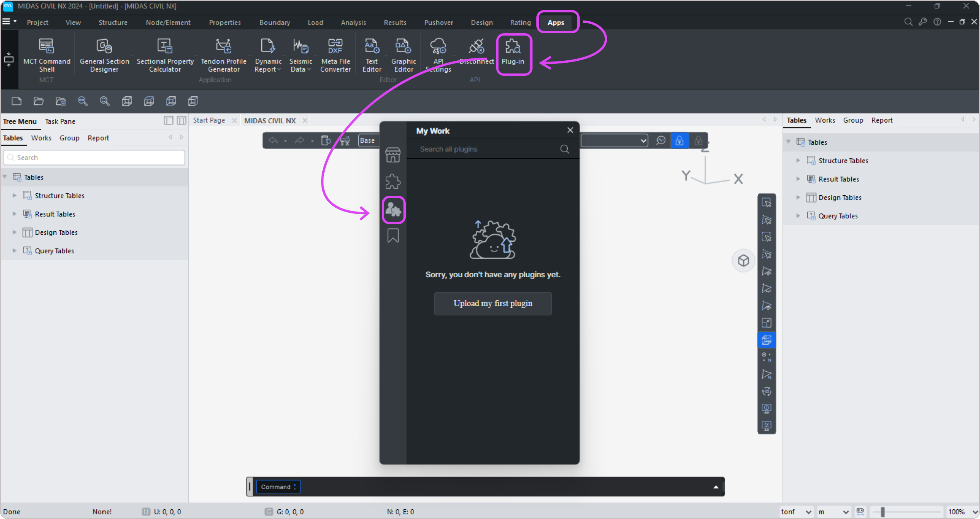Open Tendon Profile Generator
Image resolution: width=980 pixels, height=519 pixels.
[x=224, y=55]
